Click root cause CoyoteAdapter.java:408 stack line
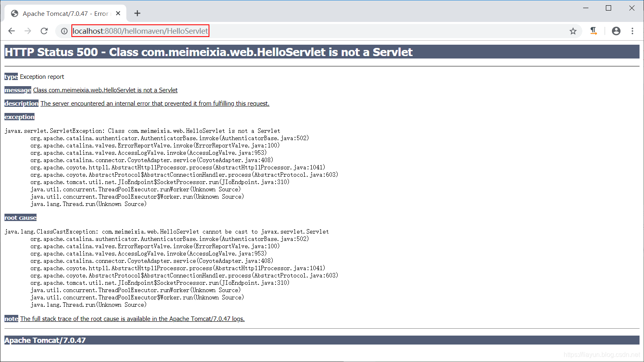 pyautogui.click(x=152, y=261)
